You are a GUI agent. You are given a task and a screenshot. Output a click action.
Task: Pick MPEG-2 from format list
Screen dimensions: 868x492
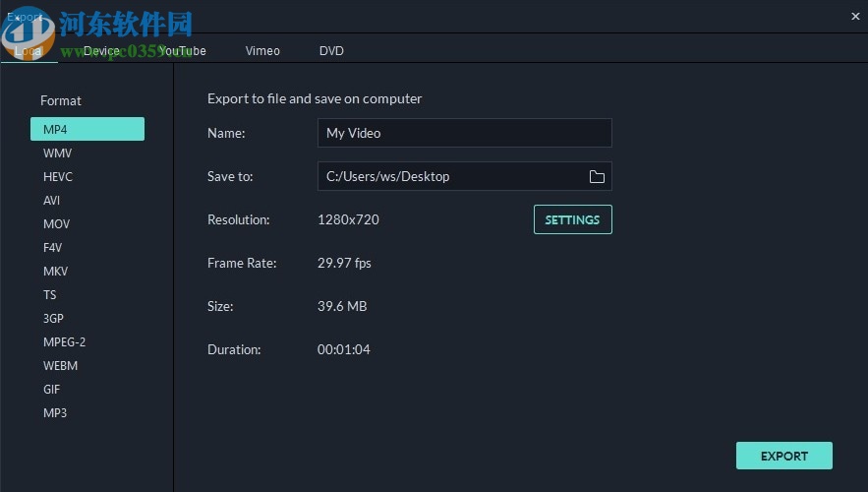tap(64, 341)
